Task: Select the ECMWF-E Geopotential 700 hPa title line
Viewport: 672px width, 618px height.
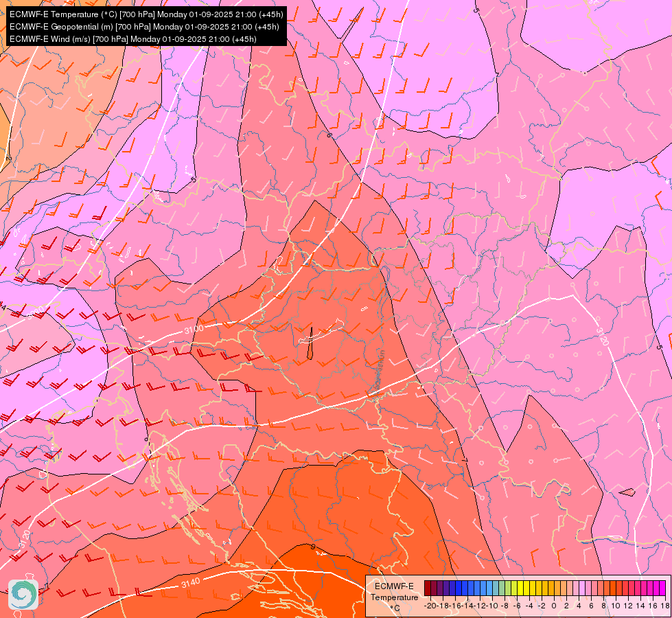Action: pos(144,27)
